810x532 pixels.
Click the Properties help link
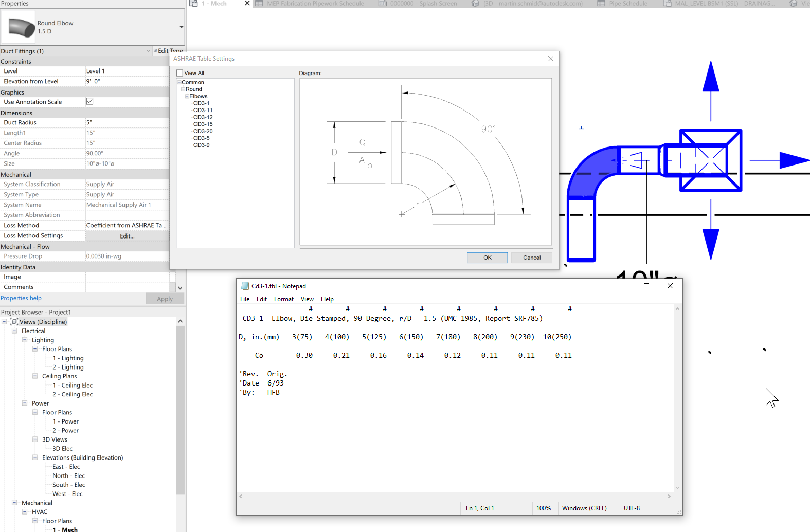pyautogui.click(x=21, y=298)
